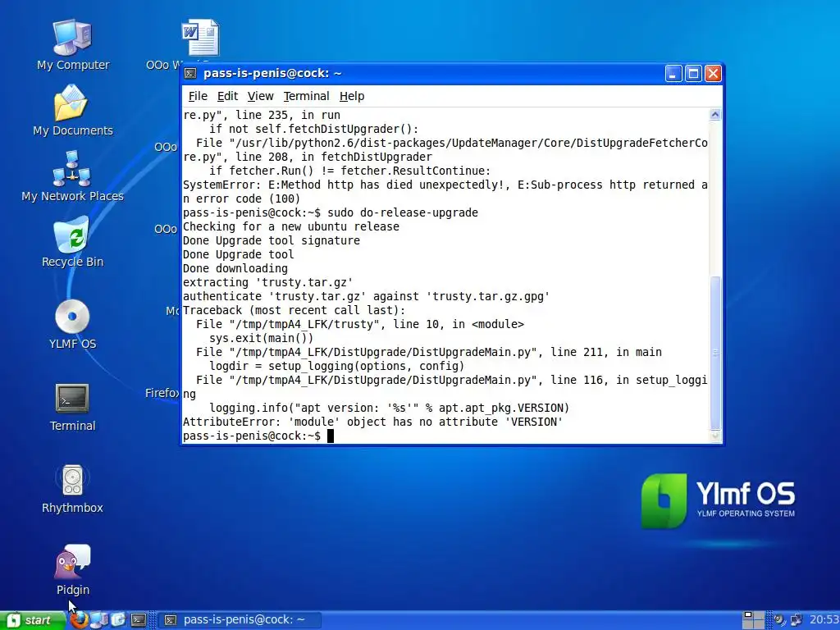
Task: Click the terminal window title bar icon
Action: tap(190, 73)
